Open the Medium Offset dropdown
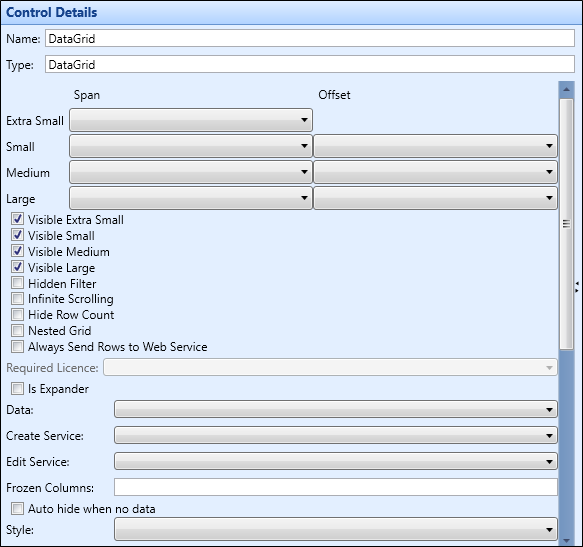The height and width of the screenshot is (547, 583). click(x=435, y=172)
